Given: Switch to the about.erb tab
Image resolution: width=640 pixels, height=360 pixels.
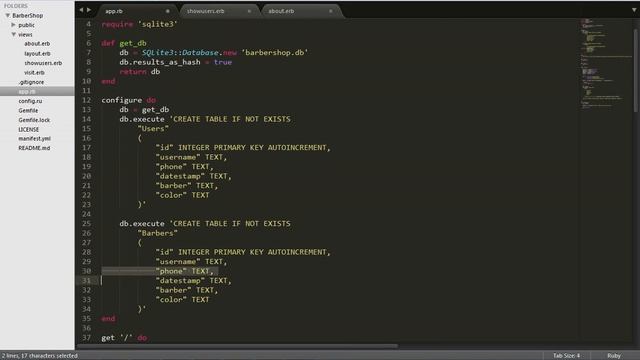Looking at the screenshot, I should coord(281,11).
